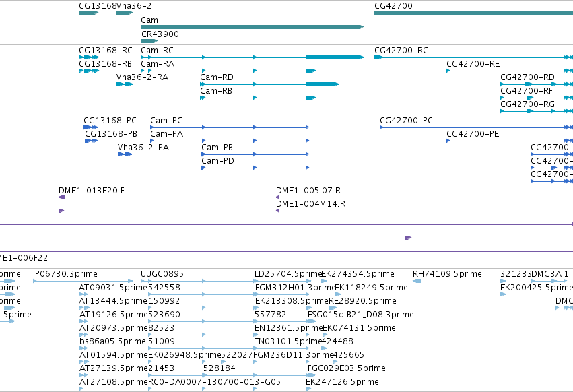Viewport: 573px width, 392px height.
Task: Click the UUGC0895 EST label
Action: (162, 274)
